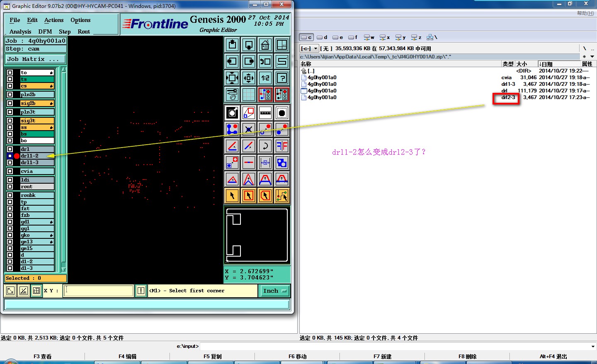
Task: Open the [-c-] drive selection dropdown
Action: tap(309, 49)
